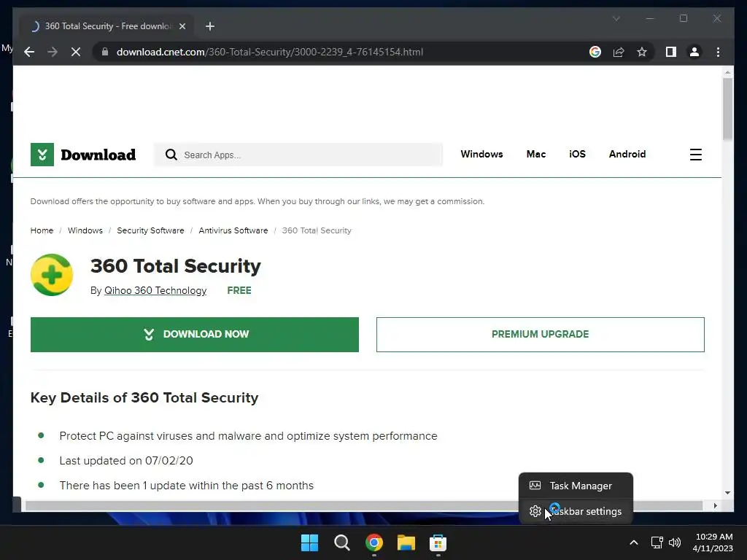This screenshot has width=747, height=560.
Task: Click the padlock site info icon
Action: (105, 52)
